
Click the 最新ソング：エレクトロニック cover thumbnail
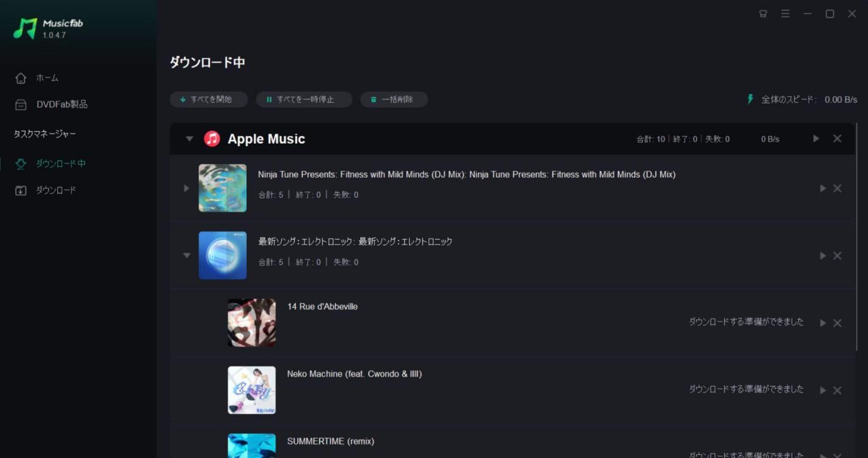pos(223,255)
